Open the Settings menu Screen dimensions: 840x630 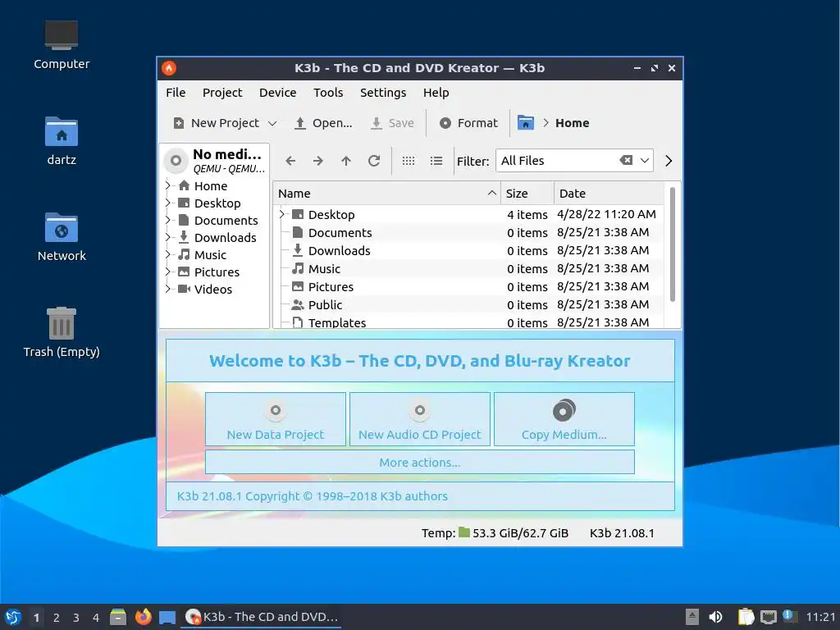pos(383,93)
